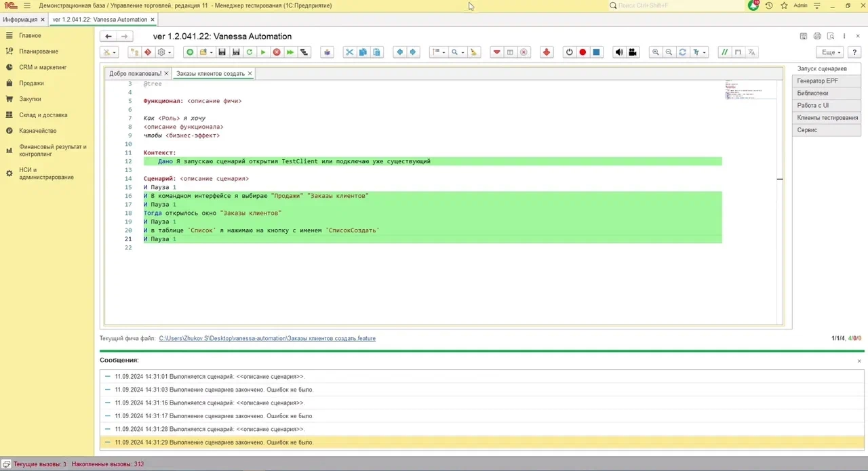Click the green play scenario button
Viewport: 868px width, 471px height.
point(263,52)
